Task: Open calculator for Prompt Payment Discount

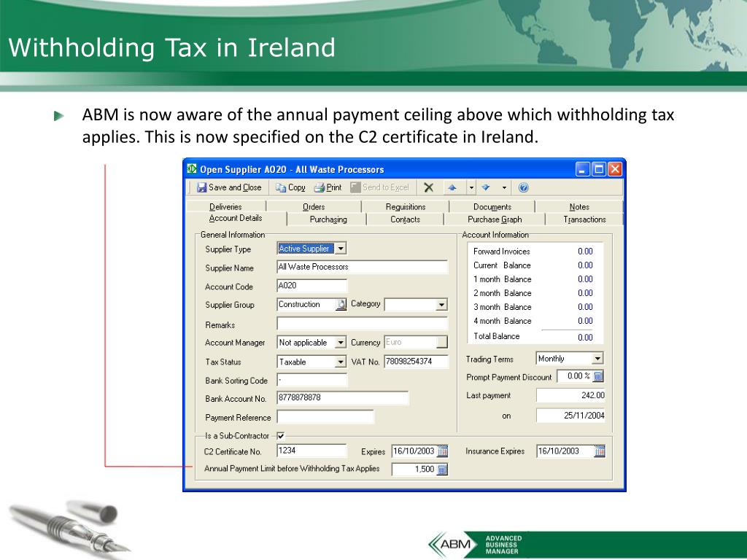Action: 598,376
